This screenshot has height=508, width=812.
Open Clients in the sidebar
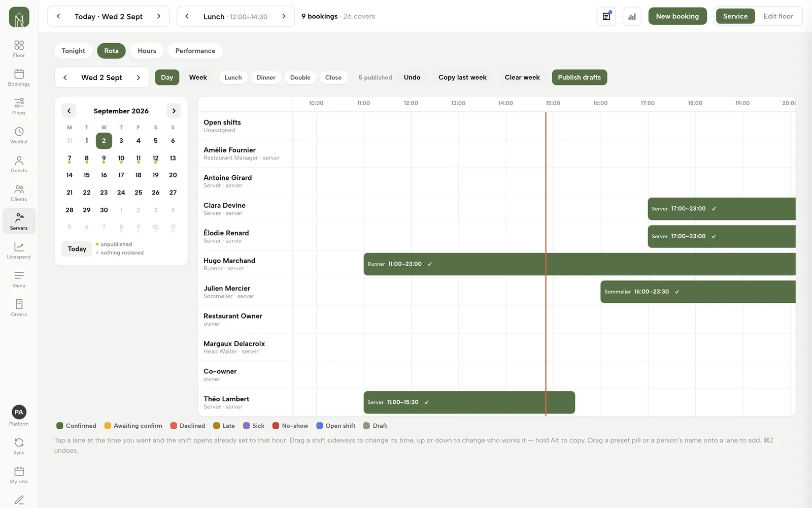pyautogui.click(x=19, y=193)
